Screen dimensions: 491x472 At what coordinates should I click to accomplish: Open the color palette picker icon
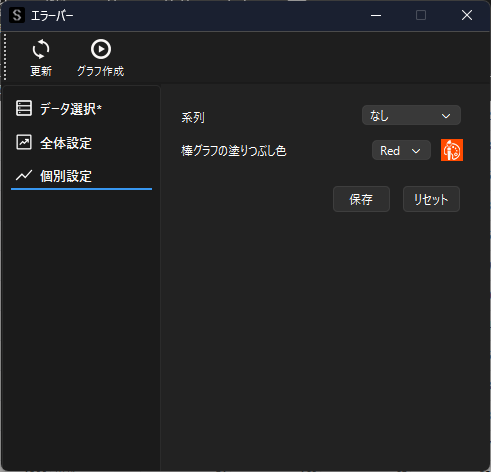tap(452, 150)
